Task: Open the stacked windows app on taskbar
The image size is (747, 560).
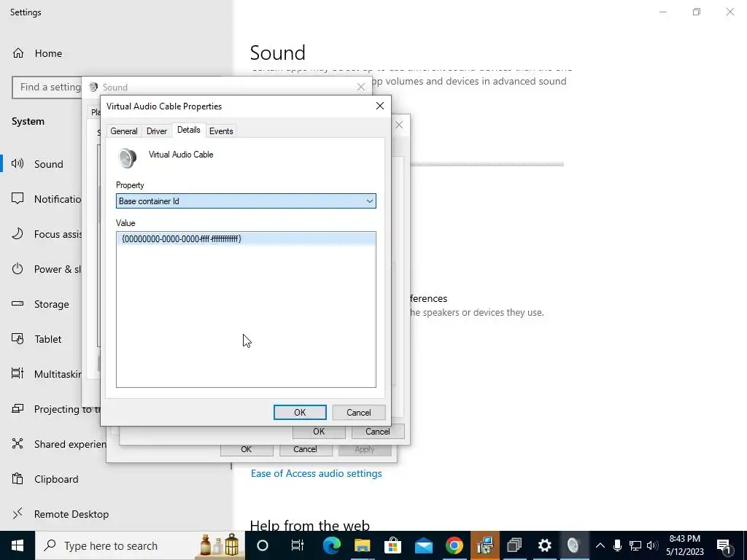Action: [x=514, y=545]
